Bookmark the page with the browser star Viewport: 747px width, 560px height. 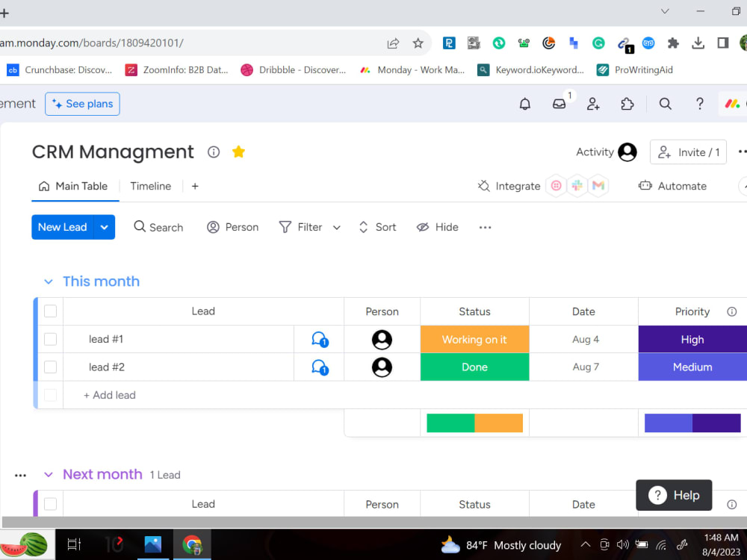[x=418, y=43]
